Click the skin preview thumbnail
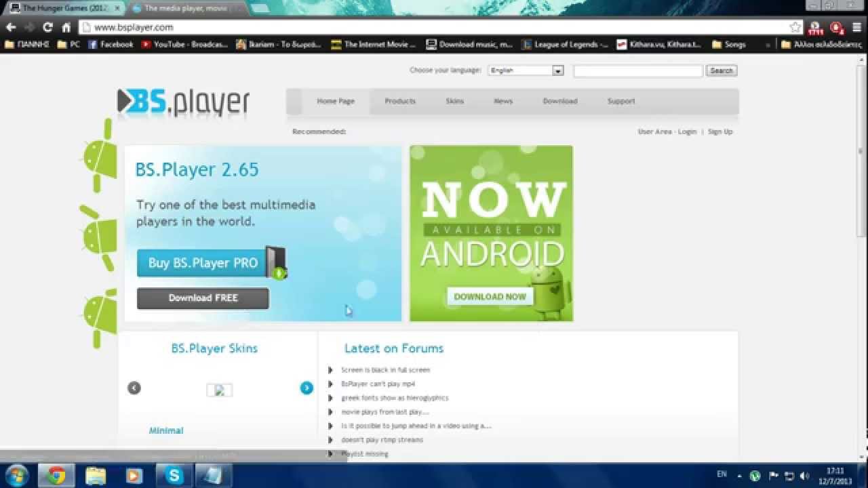The height and width of the screenshot is (488, 868). click(219, 390)
